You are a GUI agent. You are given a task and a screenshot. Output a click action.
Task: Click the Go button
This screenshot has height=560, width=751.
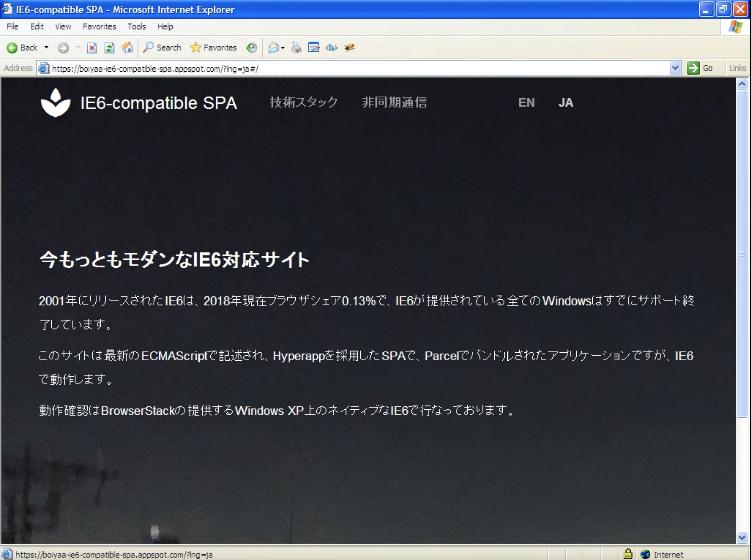click(x=700, y=68)
